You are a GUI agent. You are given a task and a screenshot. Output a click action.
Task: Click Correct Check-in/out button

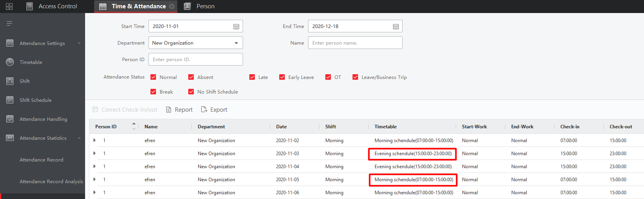[x=124, y=109]
